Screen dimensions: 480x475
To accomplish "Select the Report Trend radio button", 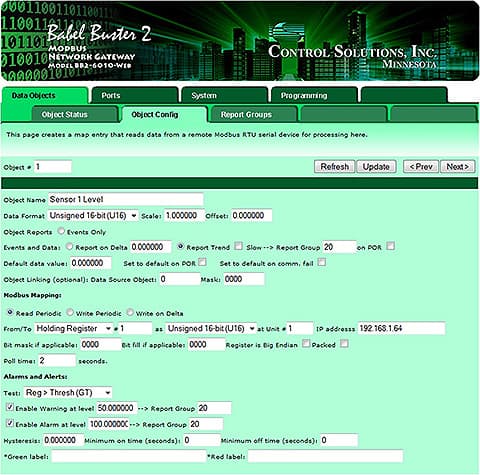I will 180,246.
